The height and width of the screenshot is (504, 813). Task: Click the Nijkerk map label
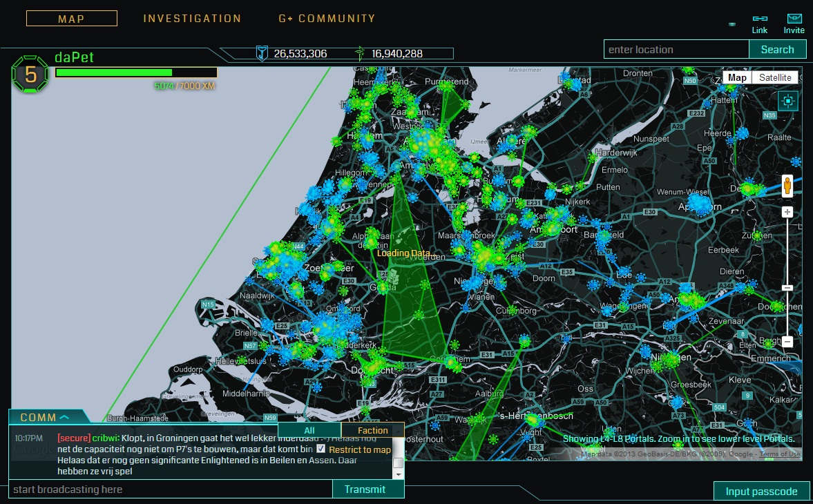click(x=577, y=202)
